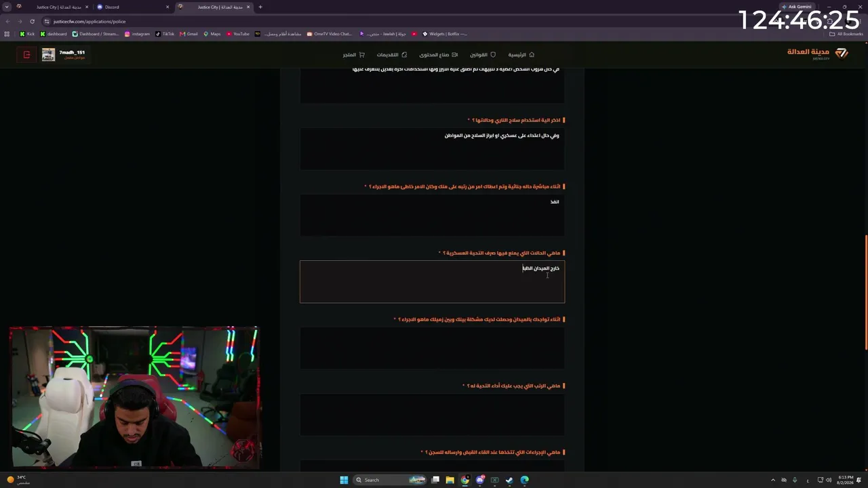868x488 pixels.
Task: Open Microsoft Edge from the taskbar
Action: click(x=524, y=480)
